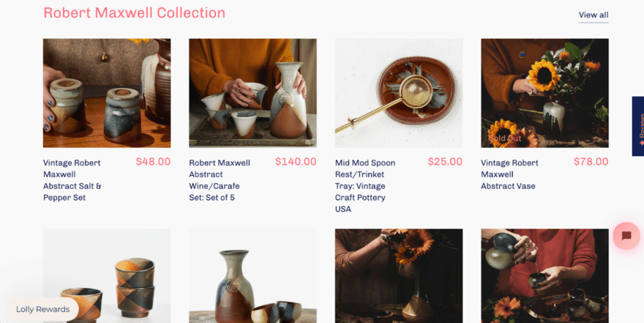Click the Lolly Rewards button
Viewport: 644px width, 323px height.
[43, 309]
